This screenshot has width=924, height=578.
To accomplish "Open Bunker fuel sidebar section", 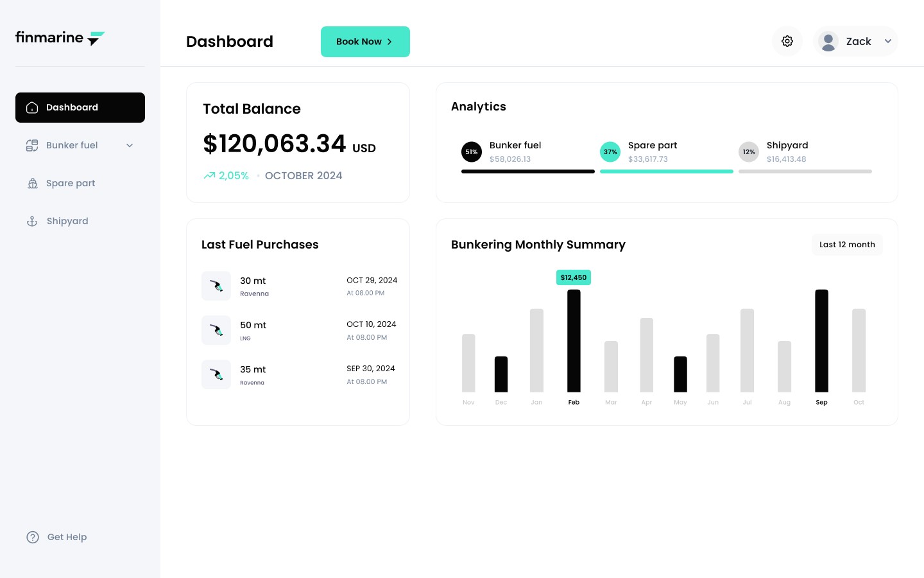I will [x=80, y=145].
